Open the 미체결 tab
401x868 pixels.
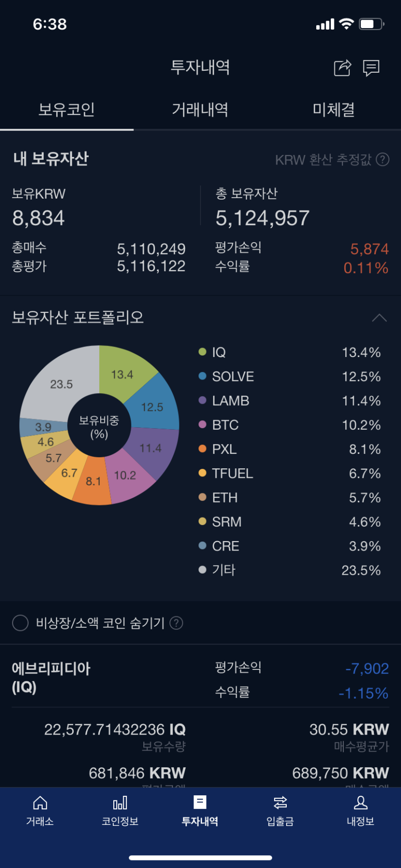(334, 110)
